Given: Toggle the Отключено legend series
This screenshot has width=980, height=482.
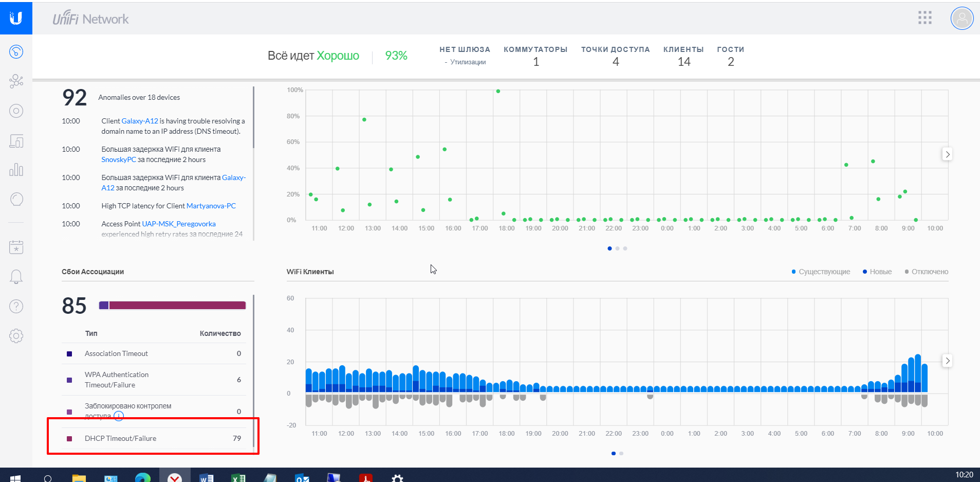Looking at the screenshot, I should point(927,272).
